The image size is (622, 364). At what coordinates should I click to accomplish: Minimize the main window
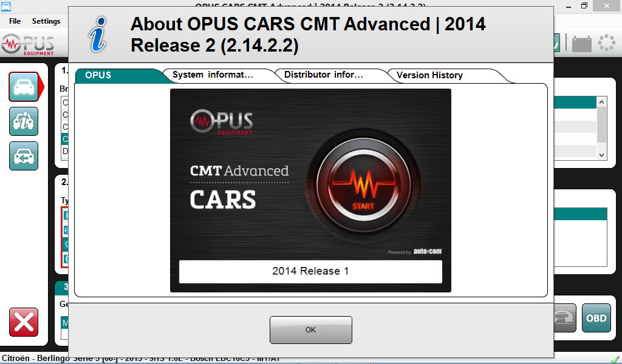coord(569,6)
